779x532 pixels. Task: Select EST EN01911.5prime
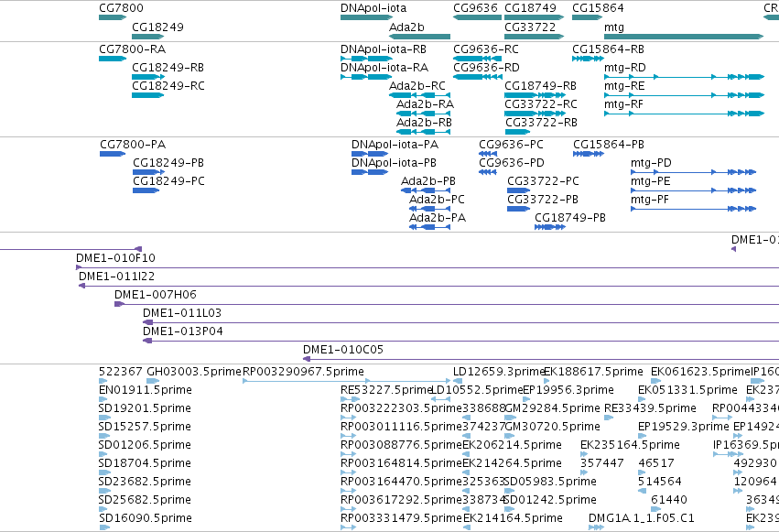pos(104,399)
